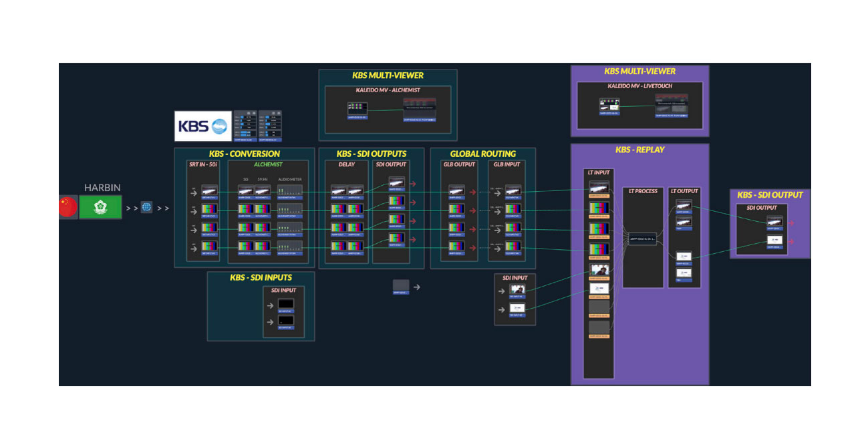
Task: Select fourth-row right color bars in DELAY
Action: click(355, 246)
